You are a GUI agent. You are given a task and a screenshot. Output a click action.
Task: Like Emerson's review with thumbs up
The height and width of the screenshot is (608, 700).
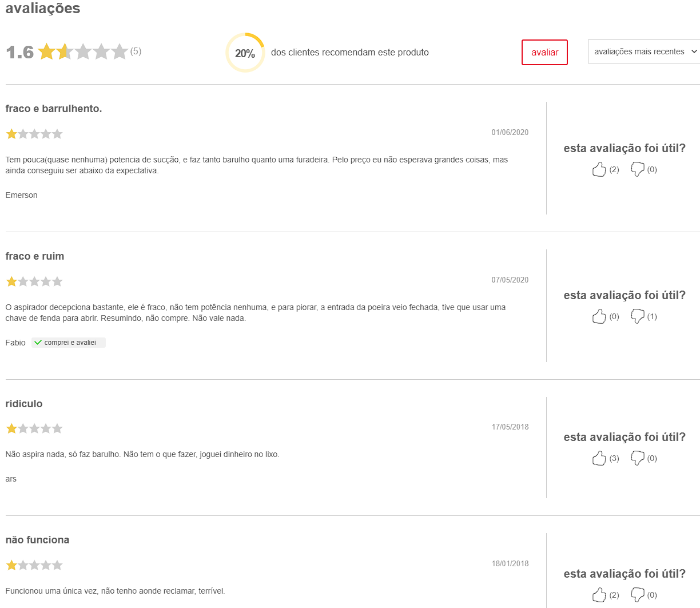click(x=599, y=169)
